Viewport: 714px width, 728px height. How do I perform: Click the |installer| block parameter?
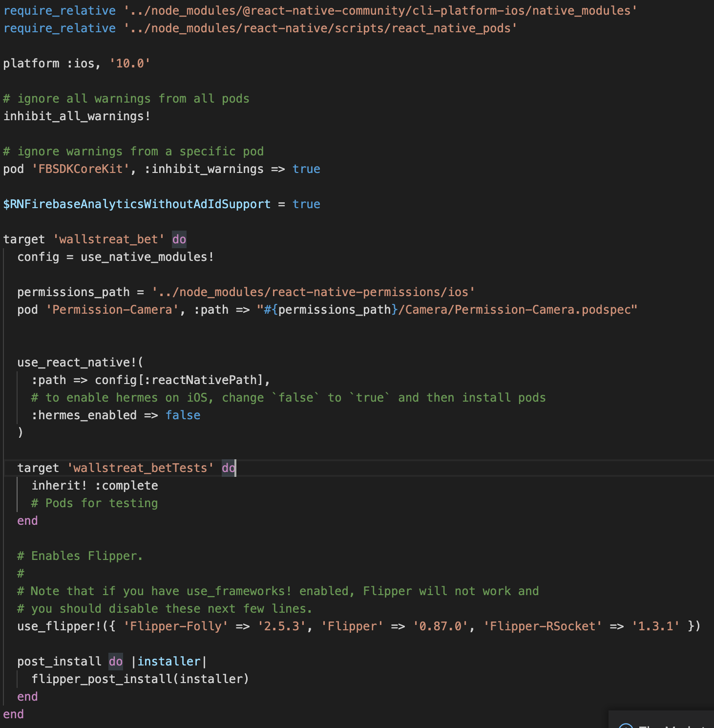[169, 662]
